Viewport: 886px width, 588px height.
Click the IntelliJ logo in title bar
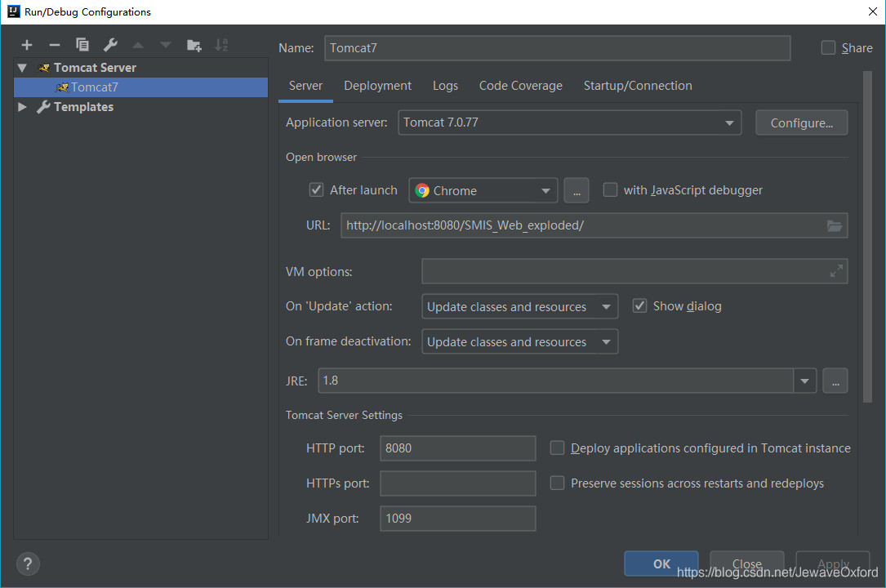[x=14, y=11]
